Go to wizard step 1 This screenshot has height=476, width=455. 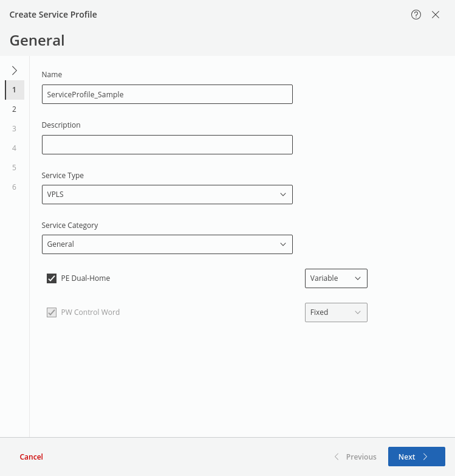(15, 90)
